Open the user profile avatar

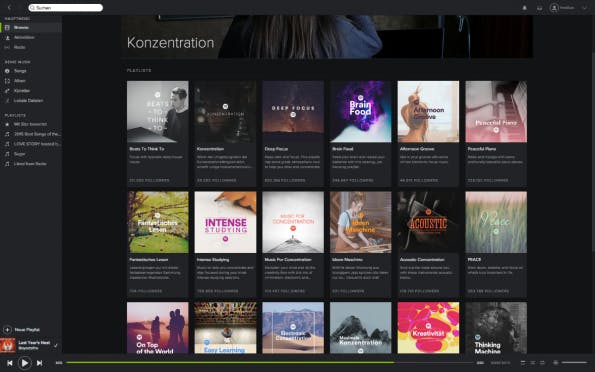(554, 8)
